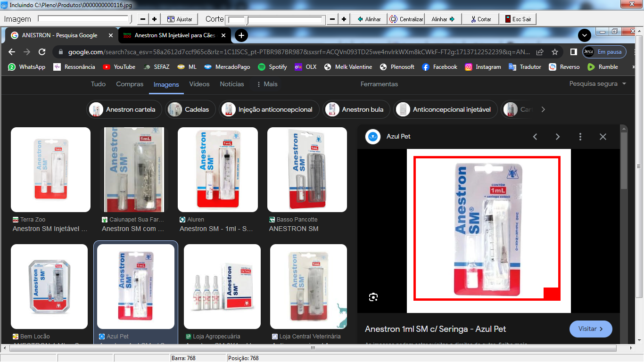
Task: Switch to the Tudo search tab
Action: (98, 84)
